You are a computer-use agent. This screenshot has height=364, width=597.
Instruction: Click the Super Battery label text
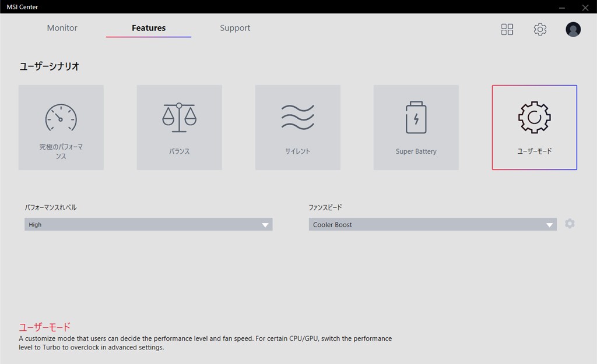(416, 151)
